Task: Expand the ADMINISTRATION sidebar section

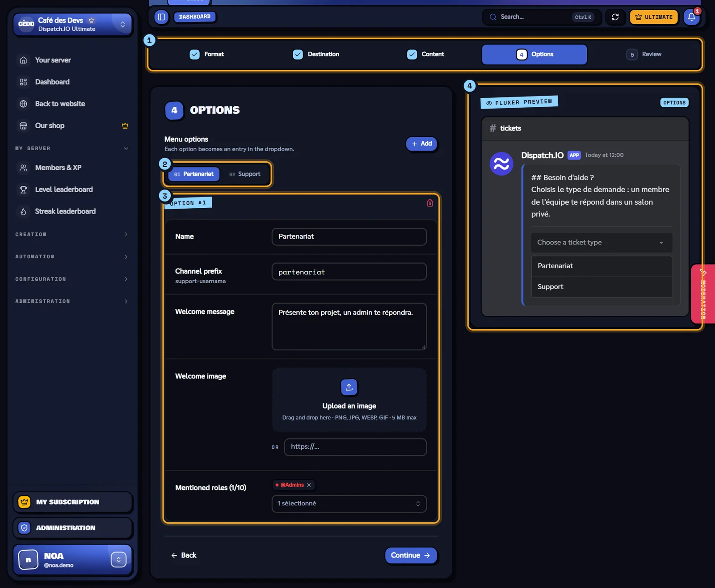Action: [71, 302]
